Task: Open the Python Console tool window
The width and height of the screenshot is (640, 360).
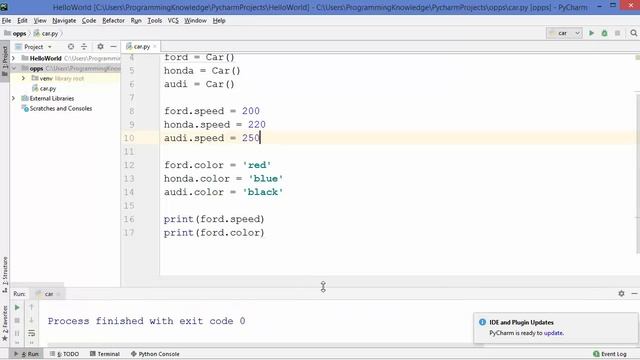Action: [155, 354]
